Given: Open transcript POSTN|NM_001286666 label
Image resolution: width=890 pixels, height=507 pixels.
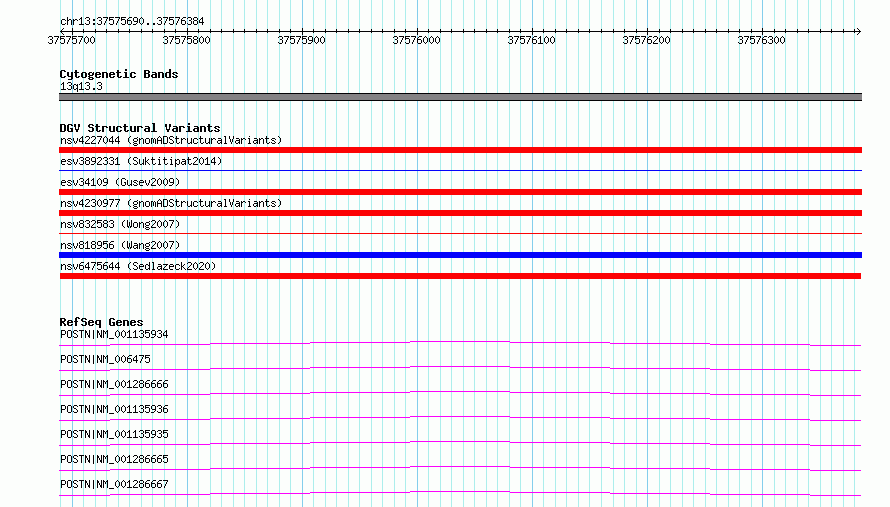Looking at the screenshot, I should 114,384.
